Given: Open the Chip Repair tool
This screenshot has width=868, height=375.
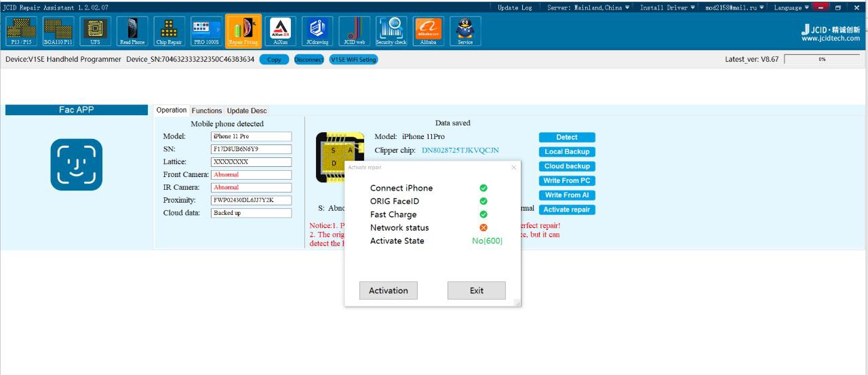Looking at the screenshot, I should click(x=169, y=31).
